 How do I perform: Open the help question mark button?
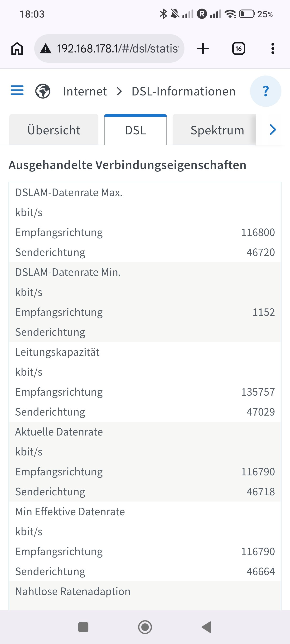tap(266, 91)
